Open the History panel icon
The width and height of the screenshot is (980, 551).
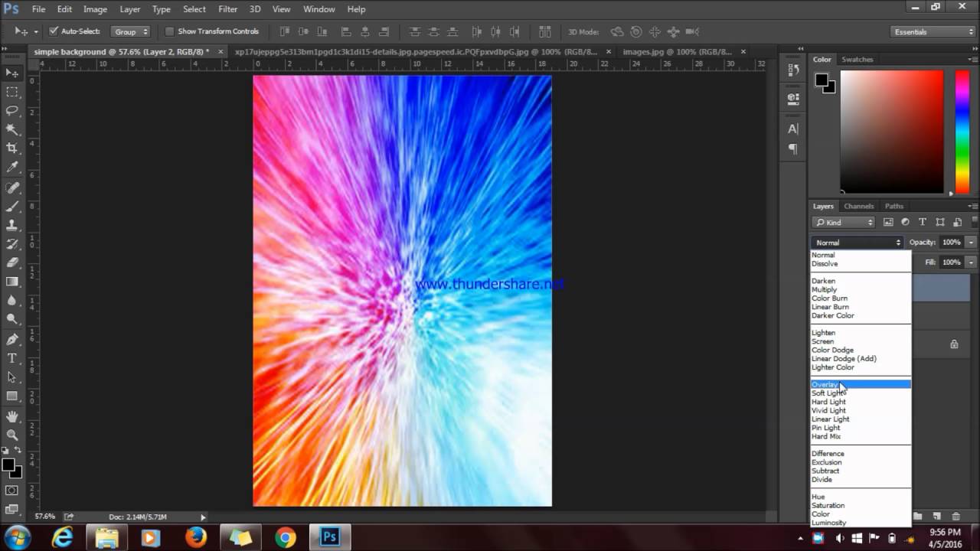(x=793, y=70)
